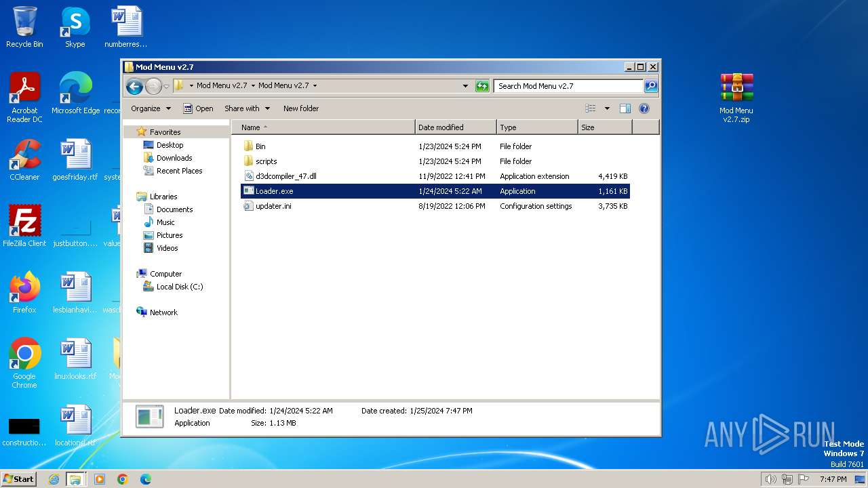Click Open in the Explorer toolbar
This screenshot has width=868, height=488.
click(x=198, y=108)
